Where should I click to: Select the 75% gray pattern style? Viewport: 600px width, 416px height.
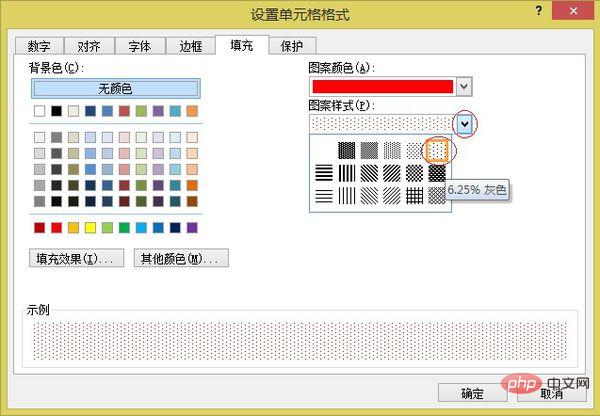tap(346, 150)
